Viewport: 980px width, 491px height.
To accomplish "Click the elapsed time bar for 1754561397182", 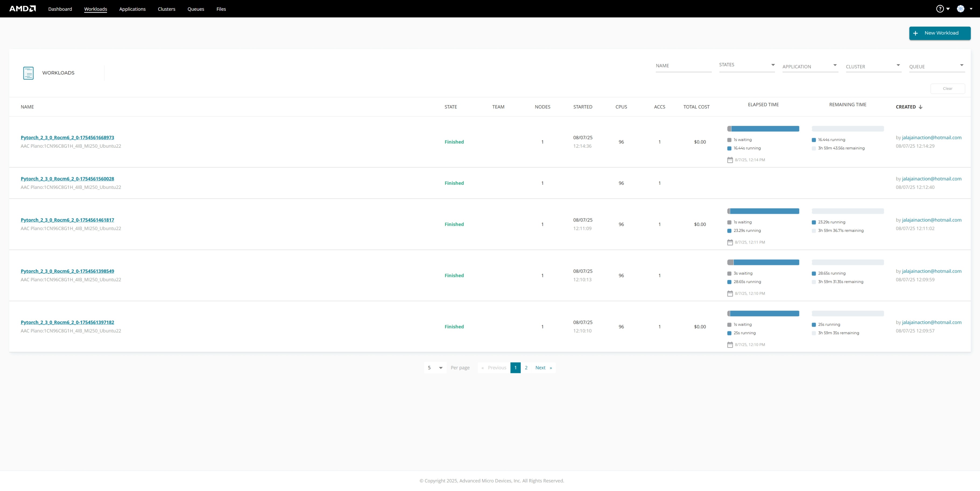I will pyautogui.click(x=763, y=314).
